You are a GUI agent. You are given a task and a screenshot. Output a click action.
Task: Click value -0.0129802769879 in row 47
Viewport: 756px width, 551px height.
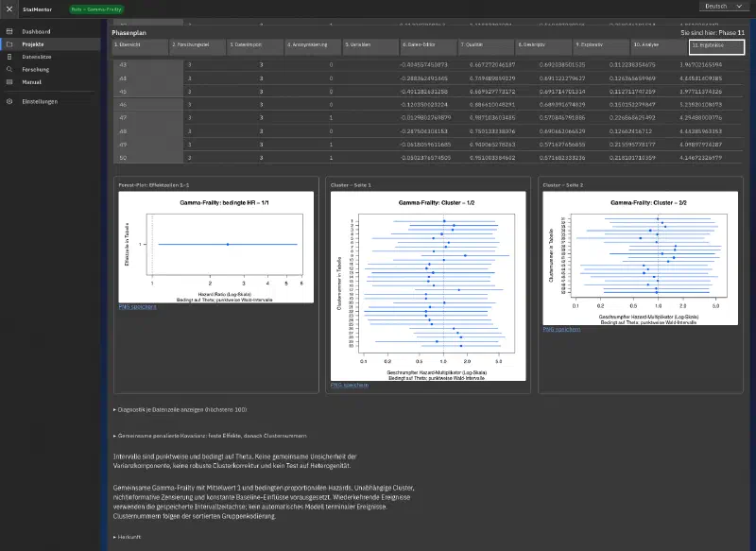[x=425, y=117]
